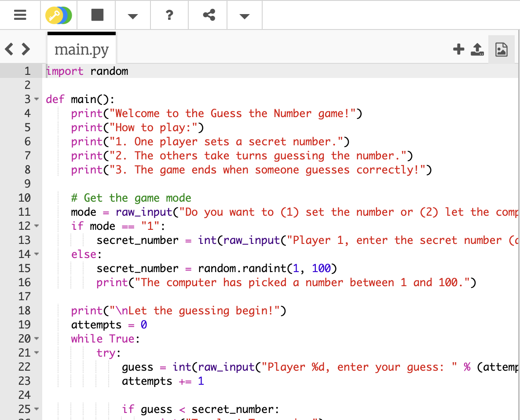
Task: Fold the if mode block at line 12
Action: click(x=37, y=226)
